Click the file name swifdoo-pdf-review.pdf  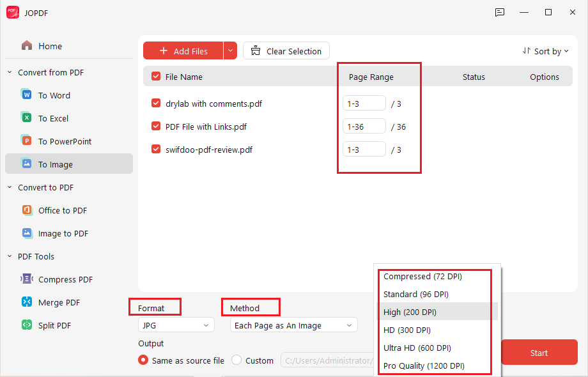pos(209,150)
